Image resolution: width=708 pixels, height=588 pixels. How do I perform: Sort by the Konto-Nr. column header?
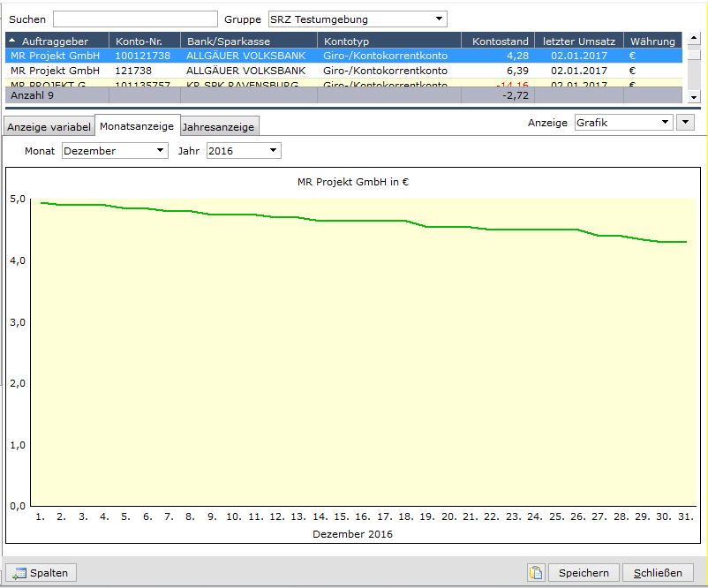(145, 41)
